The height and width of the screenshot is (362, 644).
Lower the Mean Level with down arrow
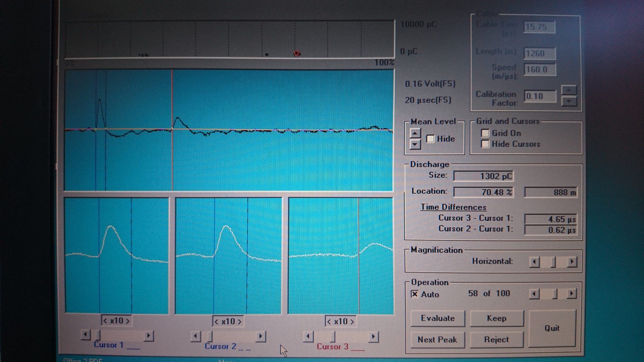(415, 144)
